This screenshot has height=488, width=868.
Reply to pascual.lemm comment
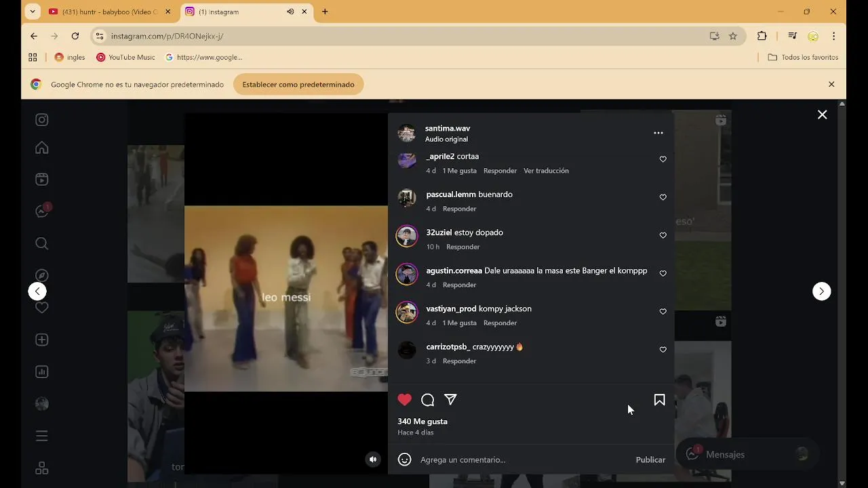459,209
